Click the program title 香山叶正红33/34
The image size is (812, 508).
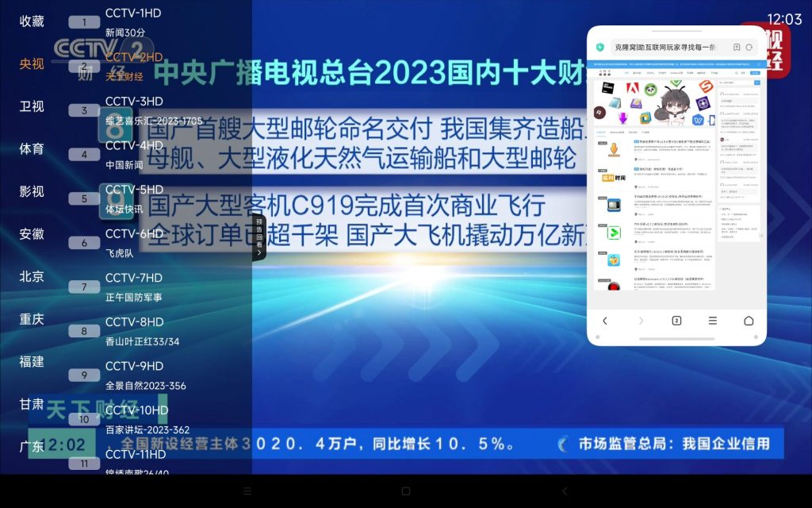coord(143,341)
